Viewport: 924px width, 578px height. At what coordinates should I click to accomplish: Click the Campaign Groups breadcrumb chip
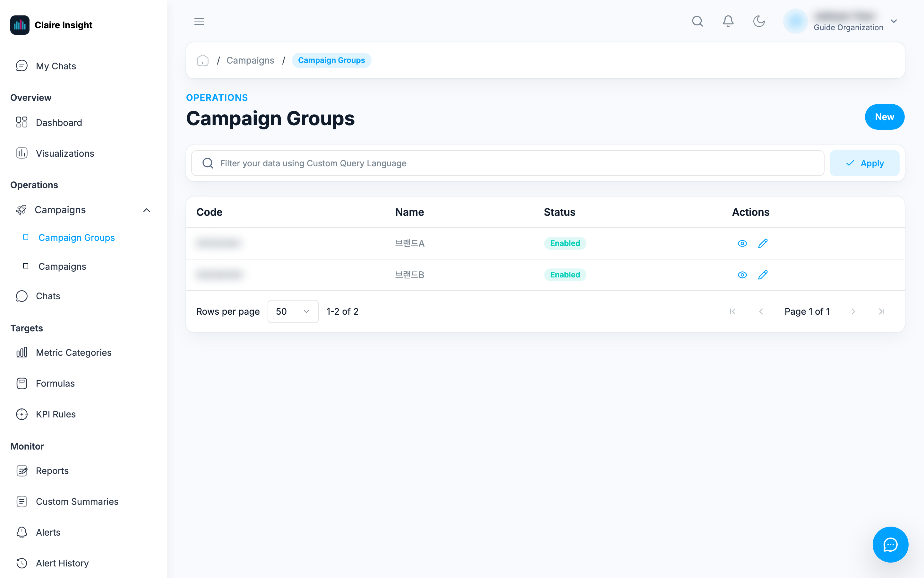coord(331,60)
